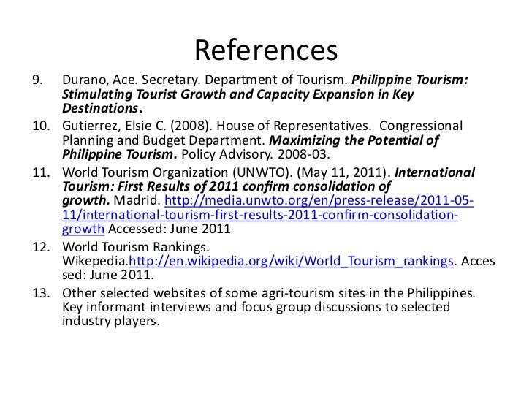This screenshot has width=532, height=399.
Task: Click the word 'Madrid.' in reference 11
Action: 137,200
